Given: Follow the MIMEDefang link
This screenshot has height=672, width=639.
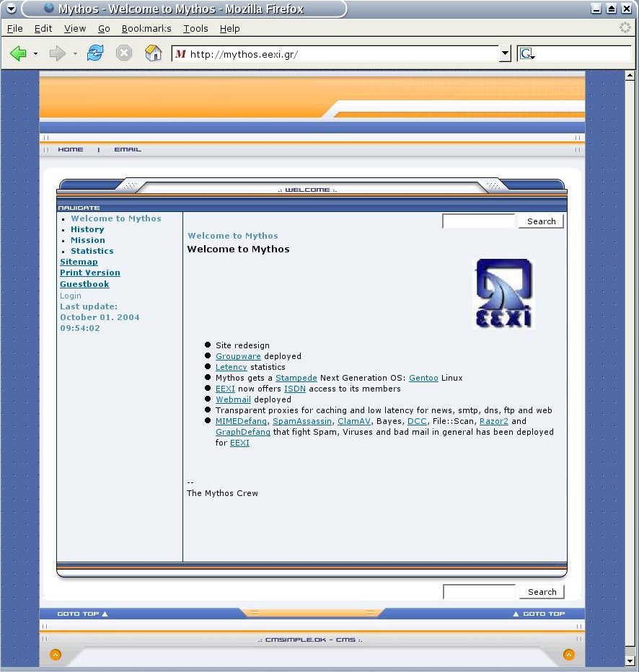Looking at the screenshot, I should click(x=241, y=421).
